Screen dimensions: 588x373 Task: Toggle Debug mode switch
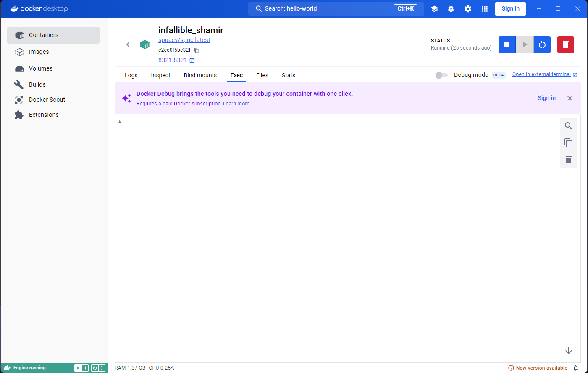tap(441, 75)
